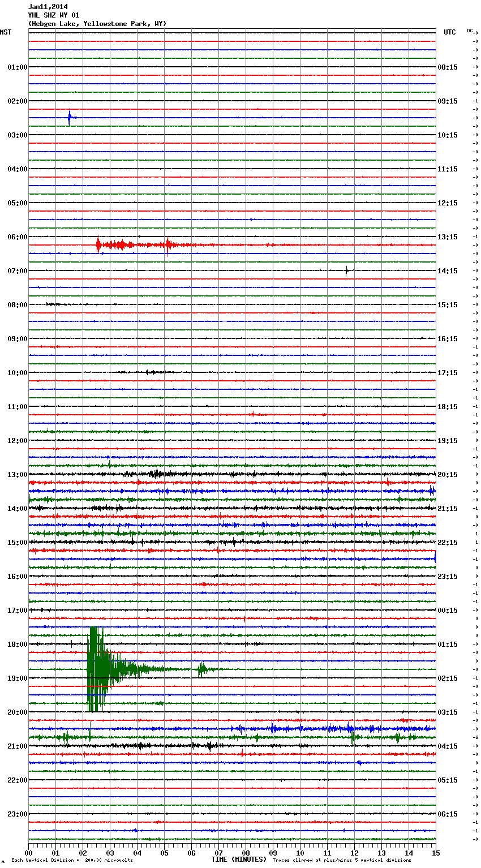Click the 08 minute axis tick label
Image resolution: width=481 pixels, height=868 pixels.
click(246, 853)
